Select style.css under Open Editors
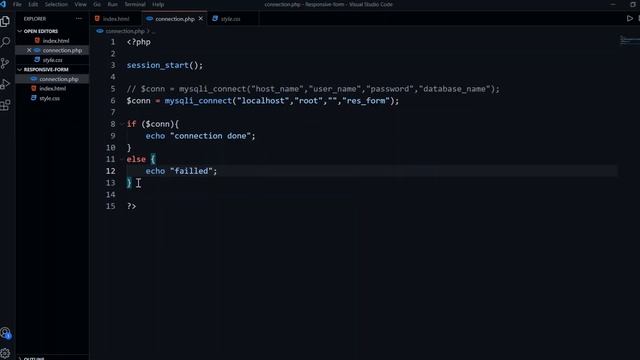The image size is (640, 360). [52, 60]
